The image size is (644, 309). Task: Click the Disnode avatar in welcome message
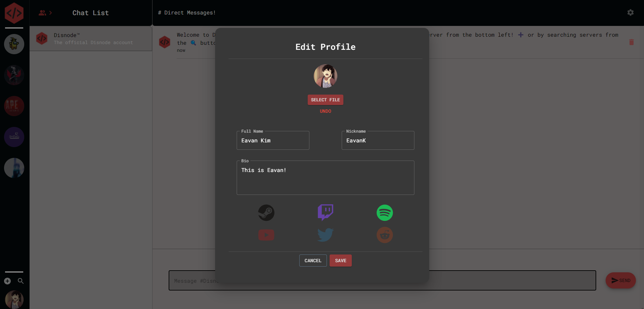165,42
